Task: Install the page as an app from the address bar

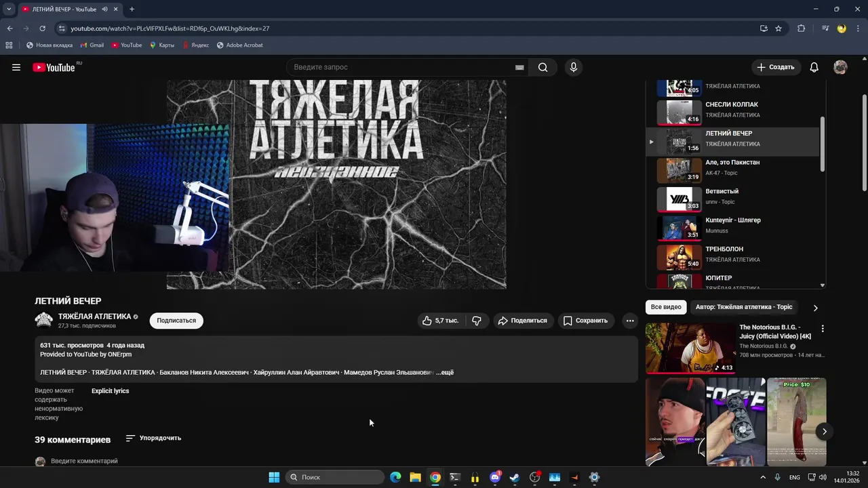Action: (764, 28)
